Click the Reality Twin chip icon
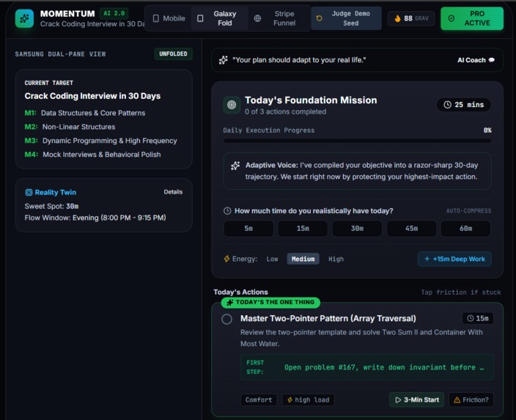Viewport: 516px width, 420px height. 29,192
